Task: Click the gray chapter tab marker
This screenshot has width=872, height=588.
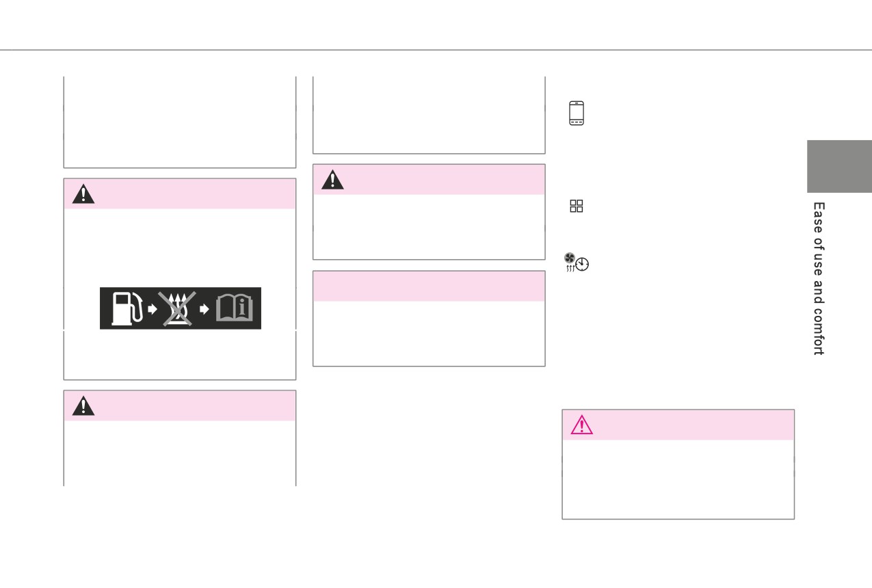Action: click(x=839, y=166)
